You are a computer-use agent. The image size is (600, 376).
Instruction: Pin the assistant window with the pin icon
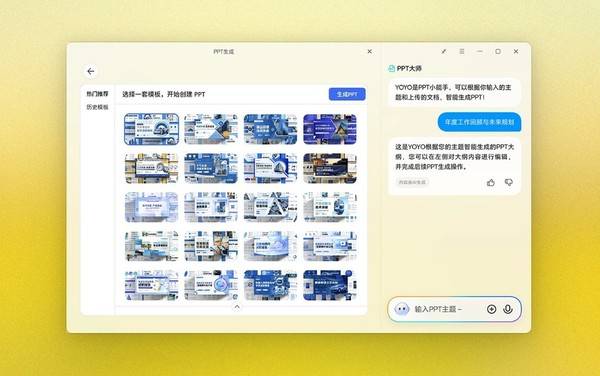[444, 51]
